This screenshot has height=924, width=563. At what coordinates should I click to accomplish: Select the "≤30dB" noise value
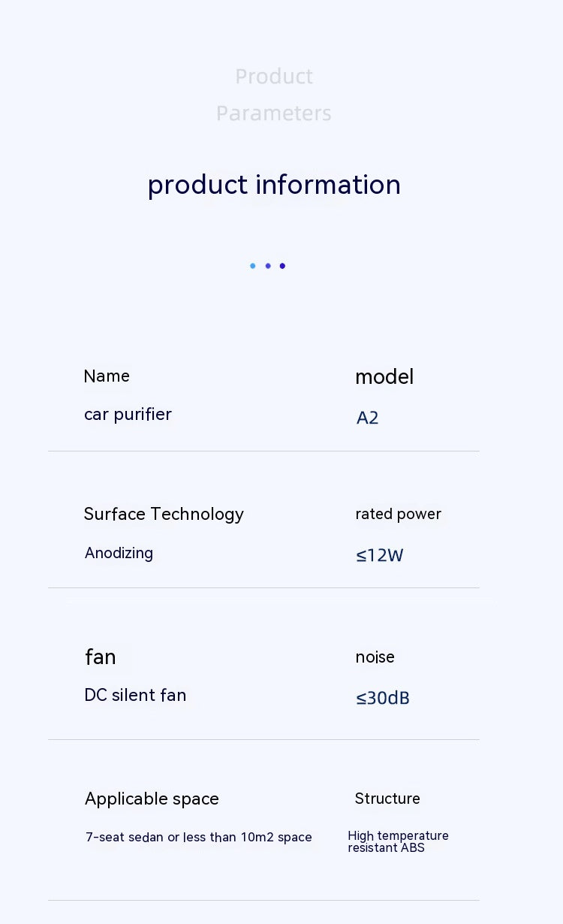382,699
